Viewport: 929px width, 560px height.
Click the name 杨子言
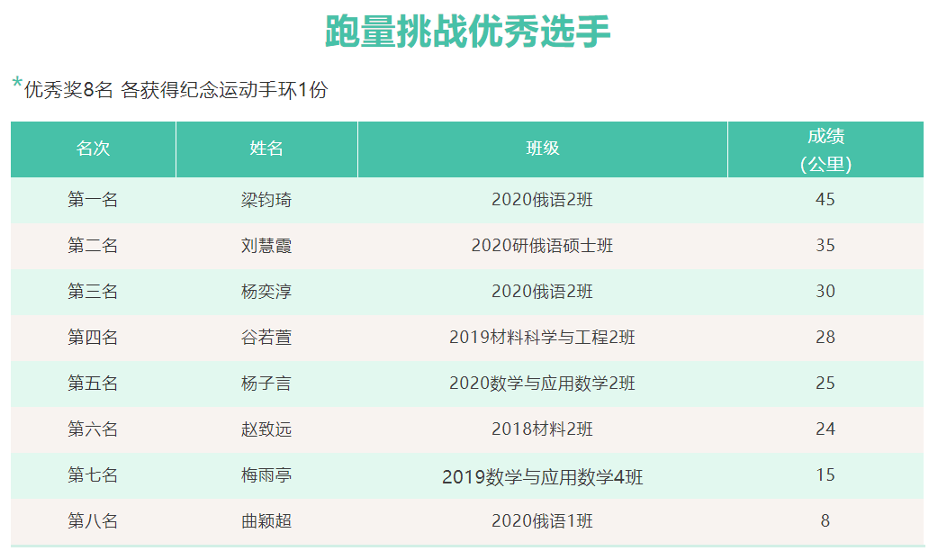click(x=266, y=384)
